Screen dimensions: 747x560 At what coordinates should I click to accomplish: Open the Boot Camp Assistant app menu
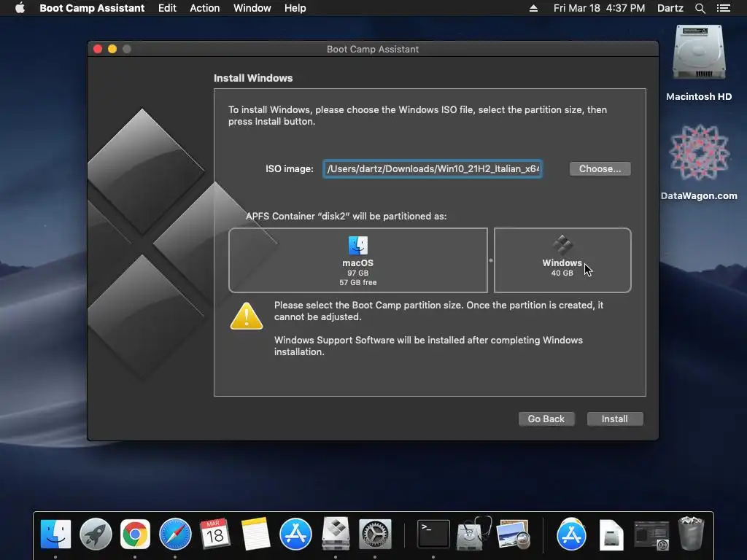[x=92, y=8]
